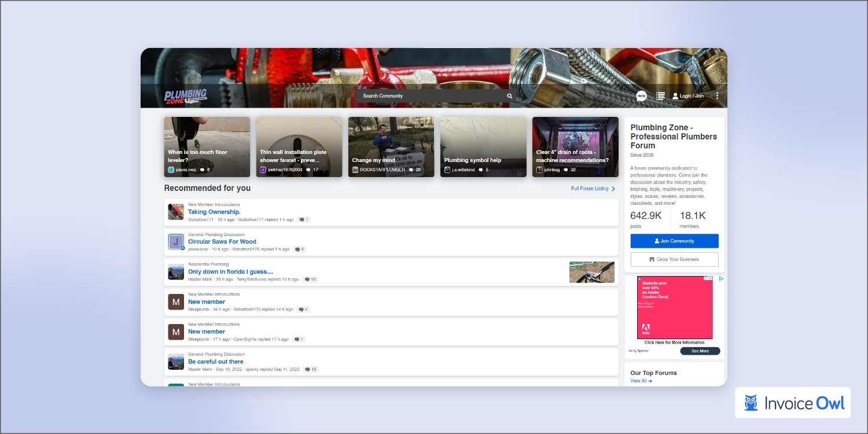Click Gottaflow771 avatar on Taking Ownership

coord(176,212)
